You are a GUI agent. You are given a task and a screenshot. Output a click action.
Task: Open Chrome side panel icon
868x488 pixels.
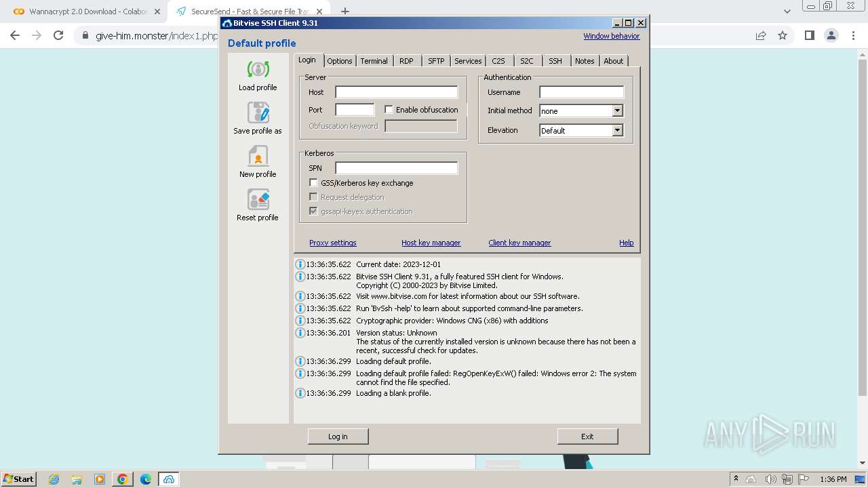coord(809,35)
